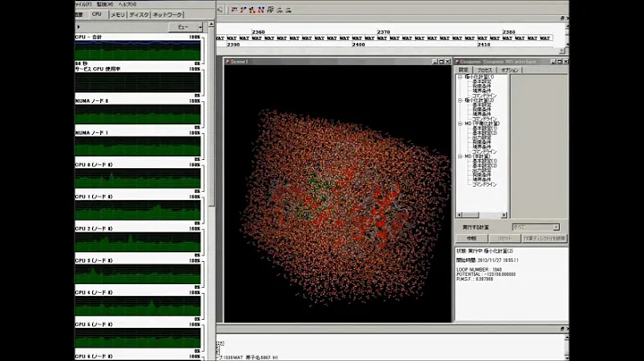Image resolution: width=644 pixels, height=361 pixels.
Task: Click the CPU 3 (ノード 0) label
Action: pyautogui.click(x=94, y=261)
